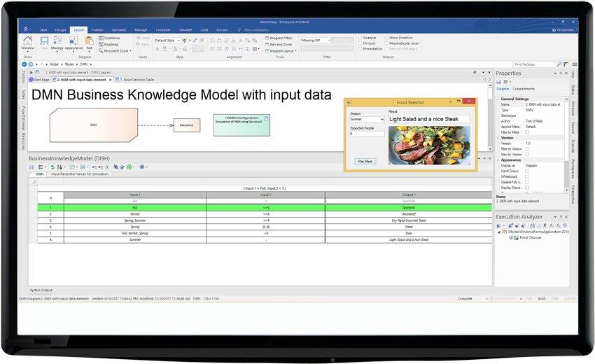Enable the Sweeper checkbox
This screenshot has width=595, height=364.
pos(361,38)
